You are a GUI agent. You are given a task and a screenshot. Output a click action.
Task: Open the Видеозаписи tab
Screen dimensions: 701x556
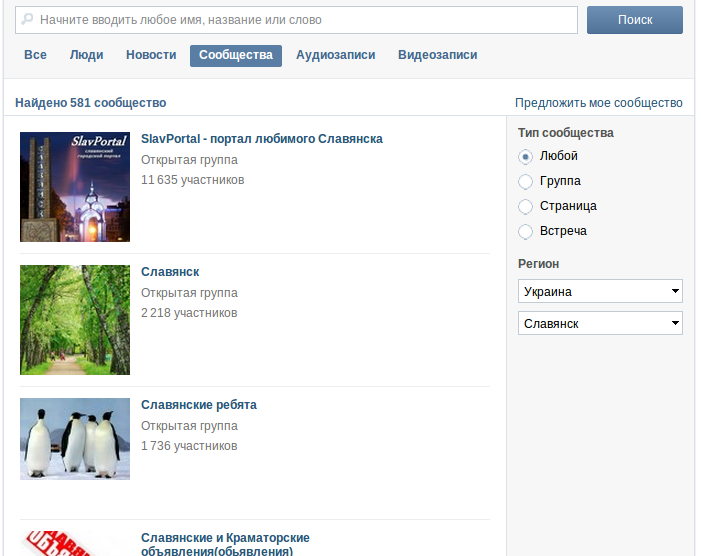tap(438, 55)
